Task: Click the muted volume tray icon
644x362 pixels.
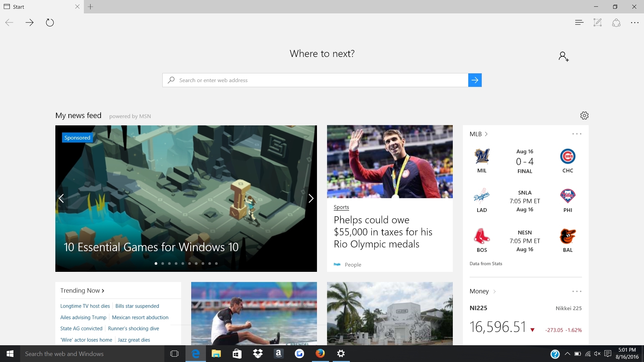Action: click(597, 354)
